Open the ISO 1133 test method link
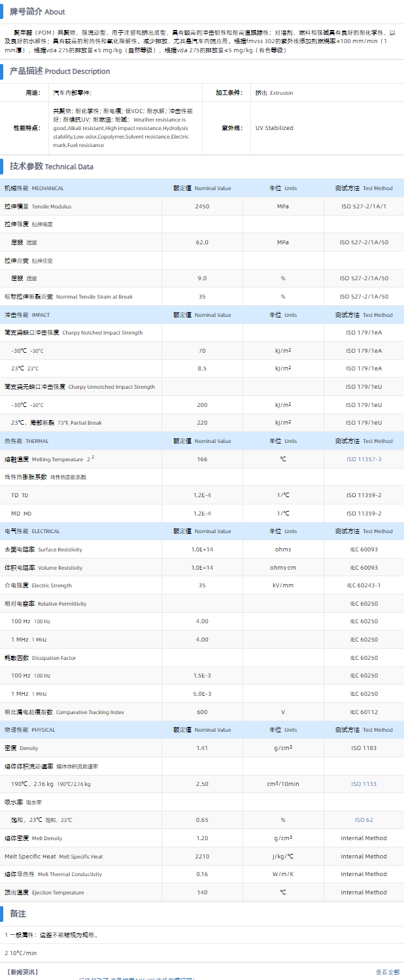404x980 pixels. click(363, 784)
